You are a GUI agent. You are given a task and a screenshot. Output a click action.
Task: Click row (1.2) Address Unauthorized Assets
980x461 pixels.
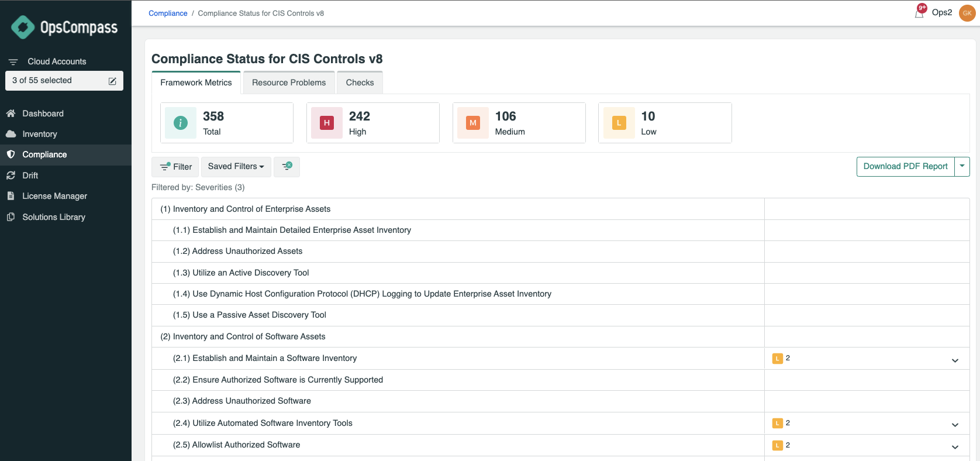[560, 252]
